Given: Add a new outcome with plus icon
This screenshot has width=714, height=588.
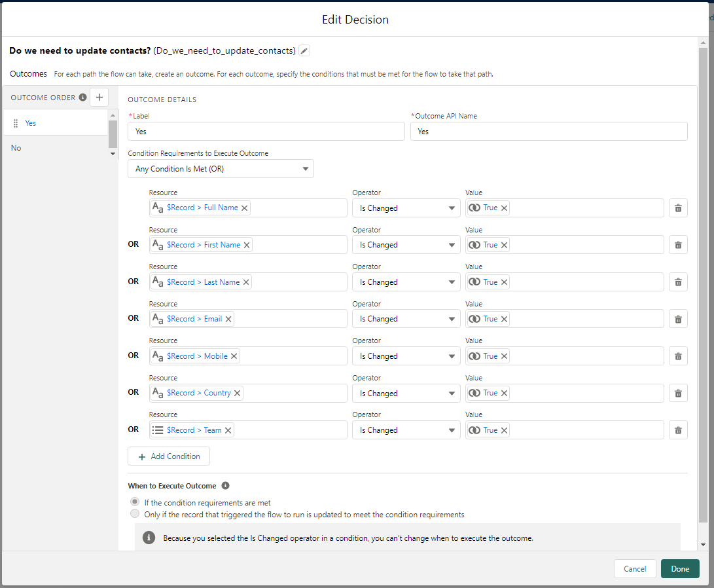Looking at the screenshot, I should (x=99, y=98).
